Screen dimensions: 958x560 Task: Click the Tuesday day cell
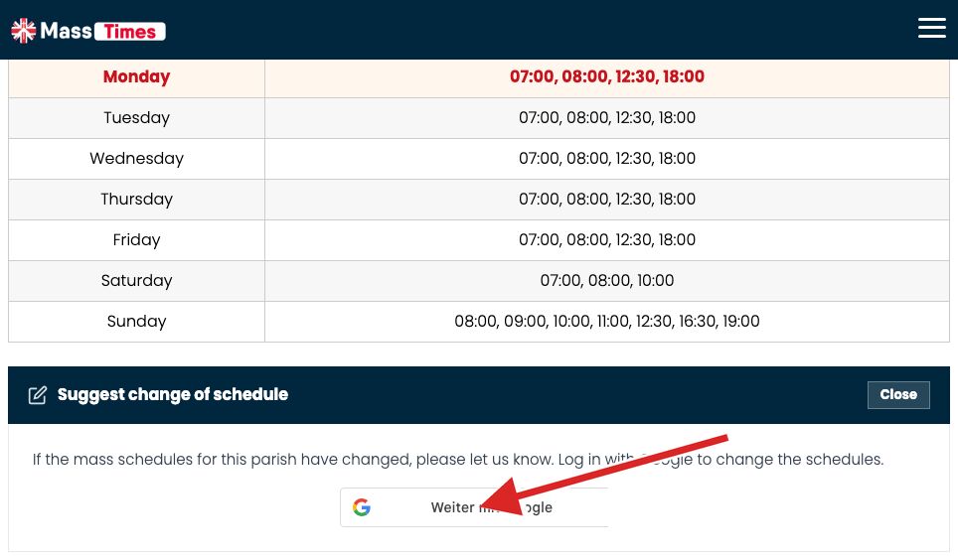[136, 118]
